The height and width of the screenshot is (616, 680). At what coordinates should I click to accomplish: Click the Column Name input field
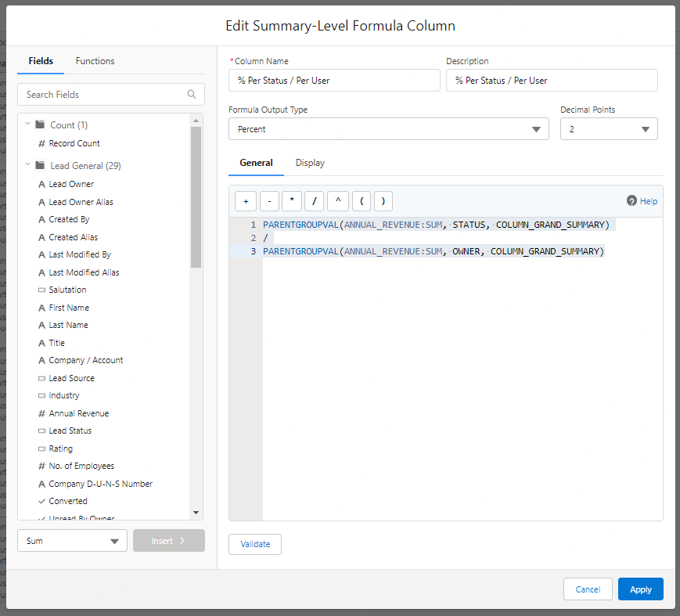coord(334,81)
